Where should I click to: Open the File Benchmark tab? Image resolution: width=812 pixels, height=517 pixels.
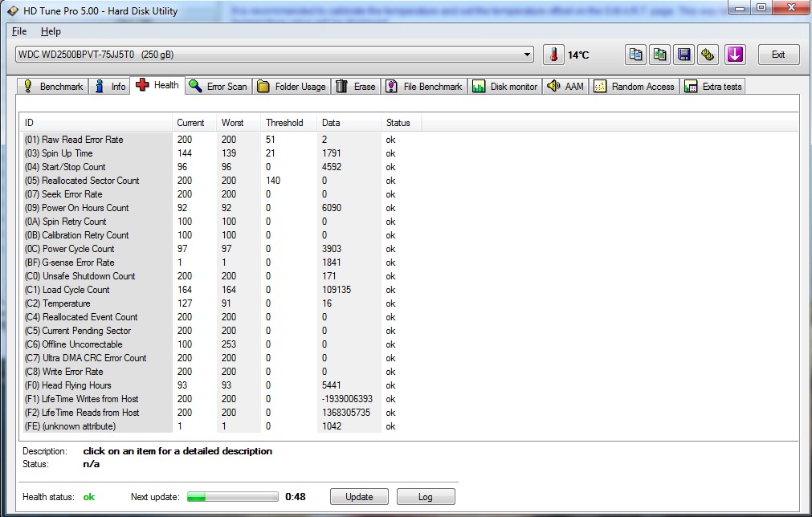425,87
